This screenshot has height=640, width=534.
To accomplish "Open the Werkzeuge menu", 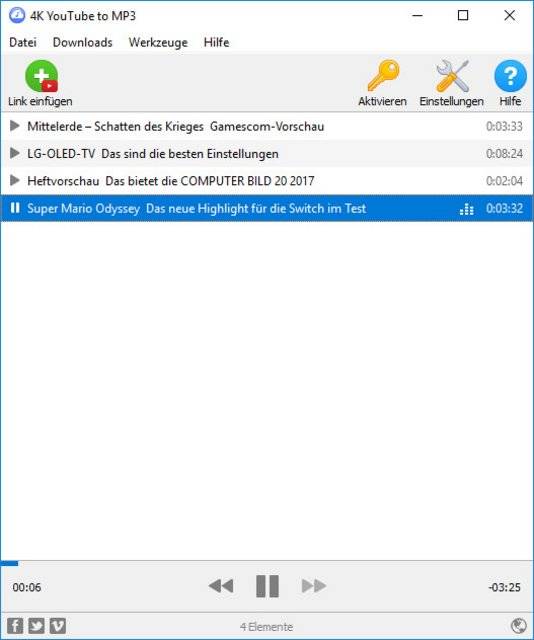I will tap(158, 42).
